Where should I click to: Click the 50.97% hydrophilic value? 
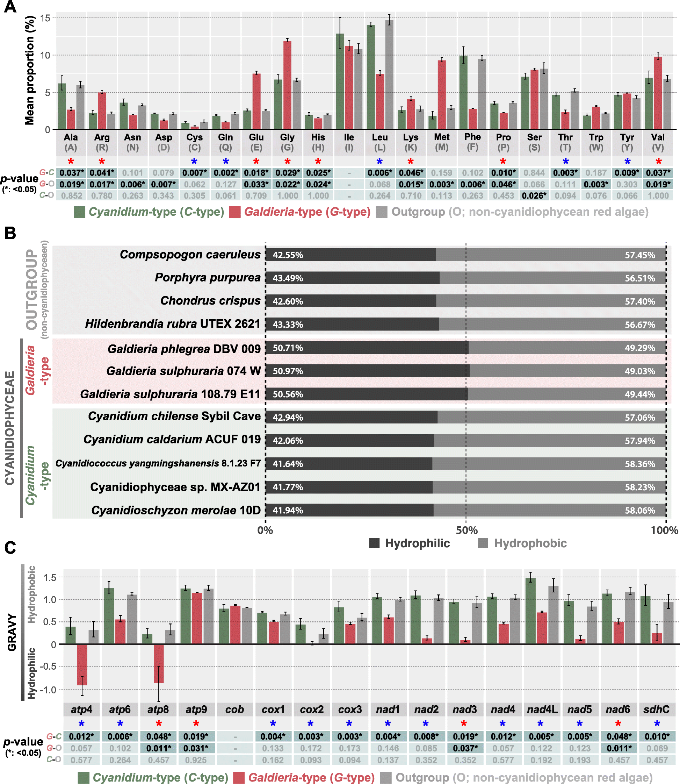[288, 371]
